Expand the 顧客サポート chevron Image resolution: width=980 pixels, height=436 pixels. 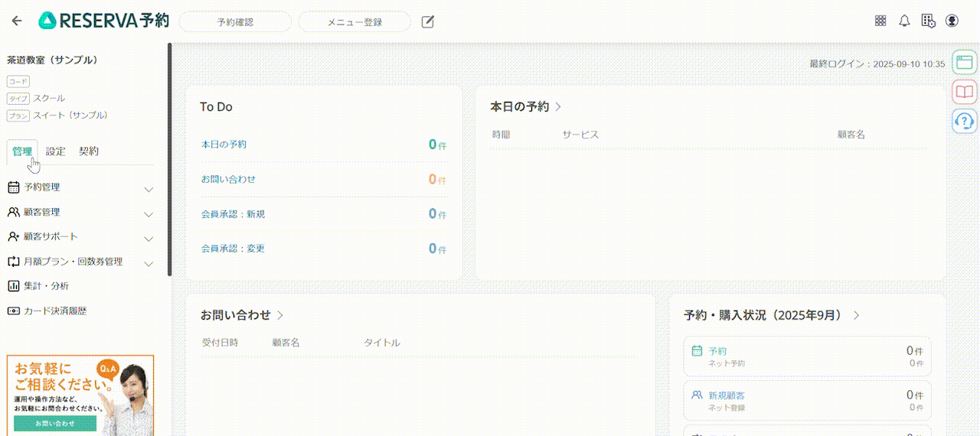[x=149, y=239]
